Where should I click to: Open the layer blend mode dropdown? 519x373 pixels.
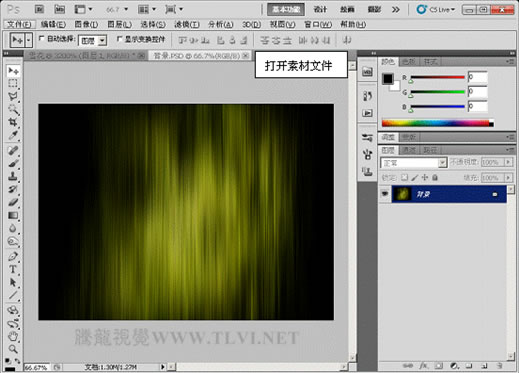tap(413, 163)
